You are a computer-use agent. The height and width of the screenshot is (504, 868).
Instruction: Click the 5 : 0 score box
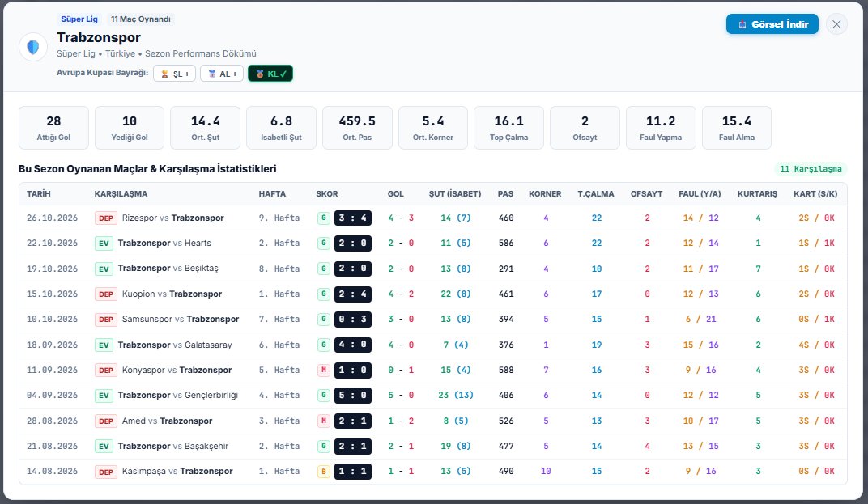[x=353, y=396]
